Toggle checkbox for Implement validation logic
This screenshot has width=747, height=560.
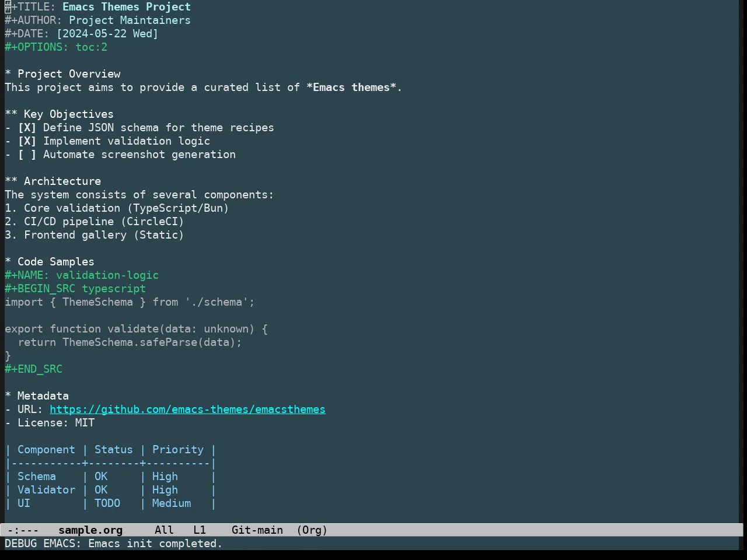(27, 141)
